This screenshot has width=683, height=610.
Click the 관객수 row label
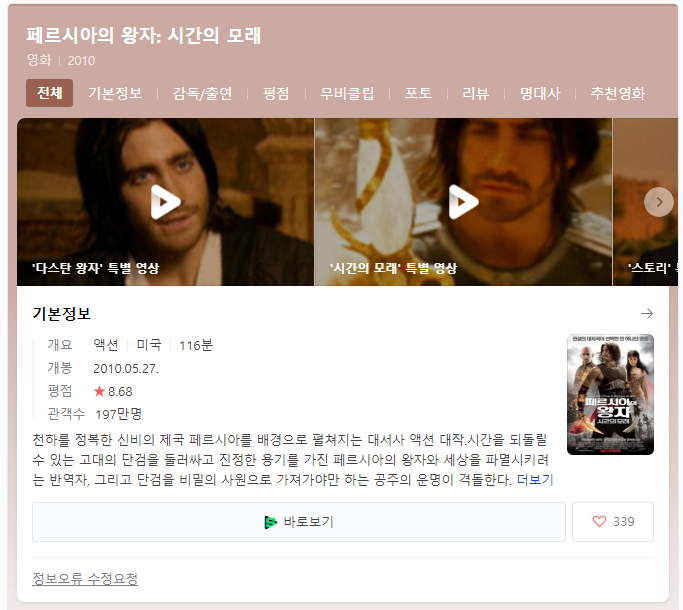click(x=66, y=414)
